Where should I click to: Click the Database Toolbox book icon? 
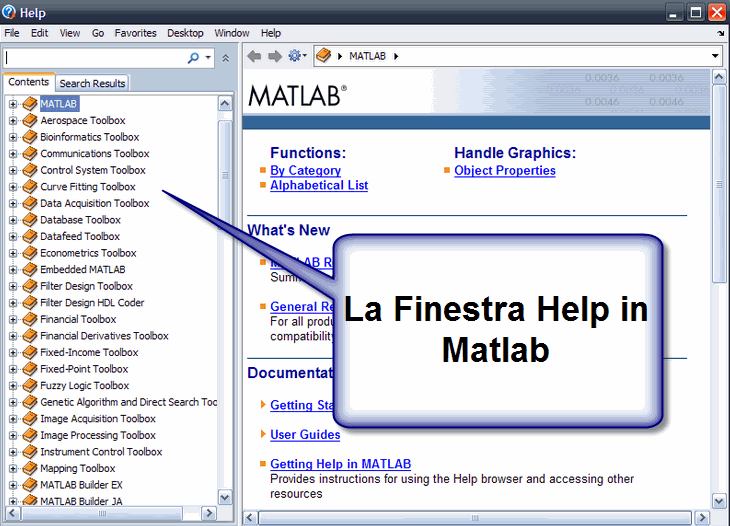tap(30, 220)
